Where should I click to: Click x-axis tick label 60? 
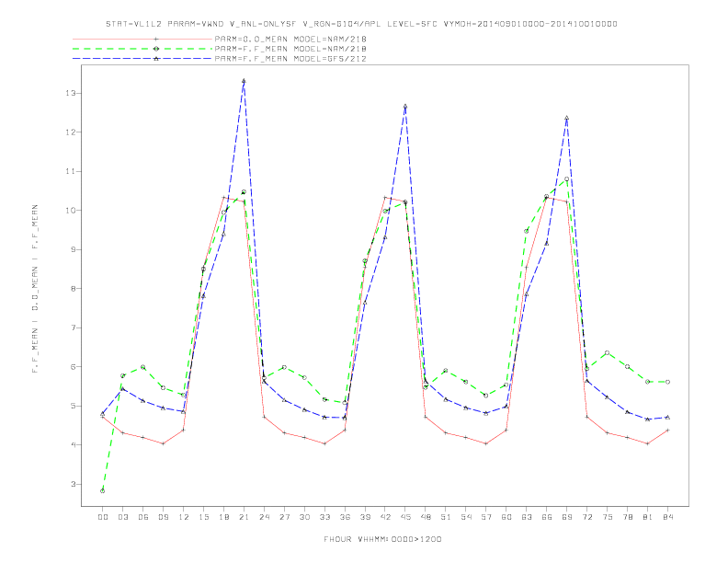pyautogui.click(x=506, y=517)
